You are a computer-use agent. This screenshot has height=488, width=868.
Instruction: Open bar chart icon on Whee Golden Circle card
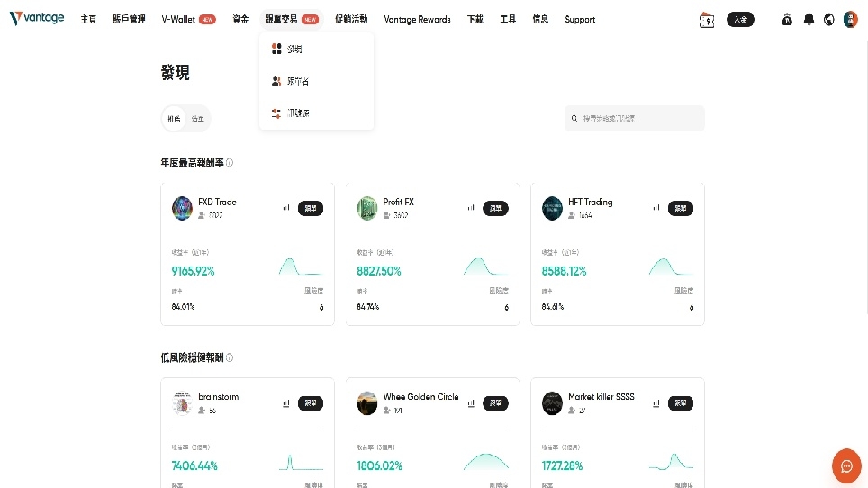tap(471, 403)
